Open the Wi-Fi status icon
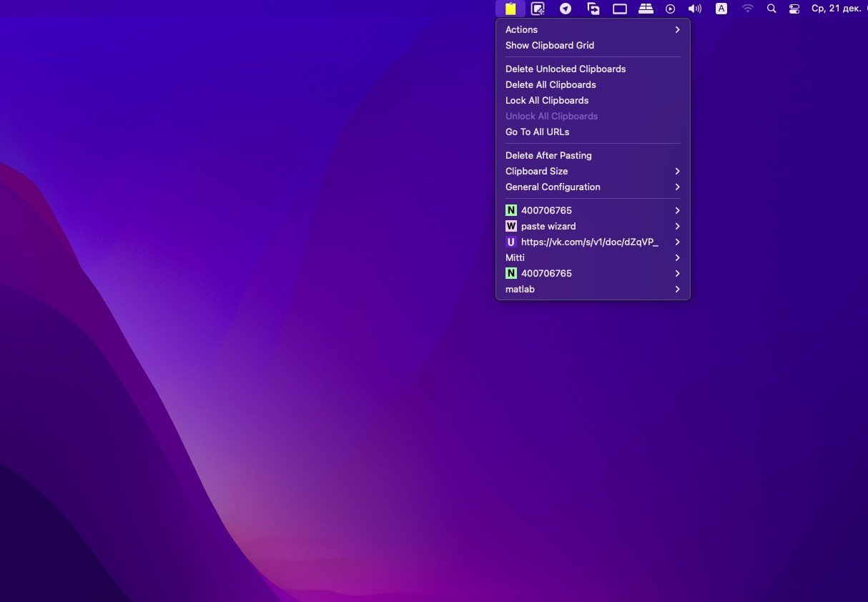 [748, 9]
